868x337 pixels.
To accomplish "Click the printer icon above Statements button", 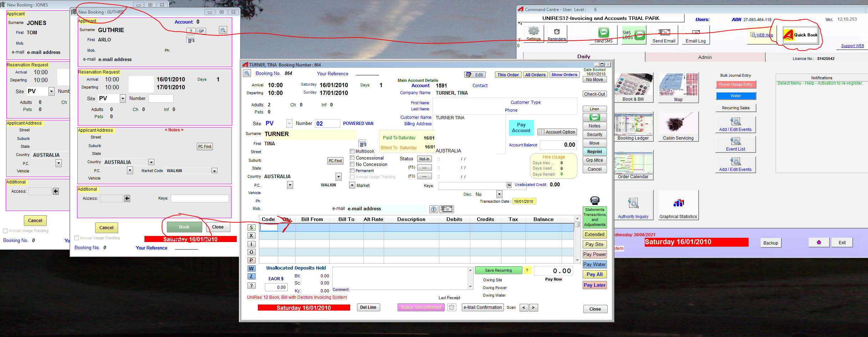I will tap(595, 200).
